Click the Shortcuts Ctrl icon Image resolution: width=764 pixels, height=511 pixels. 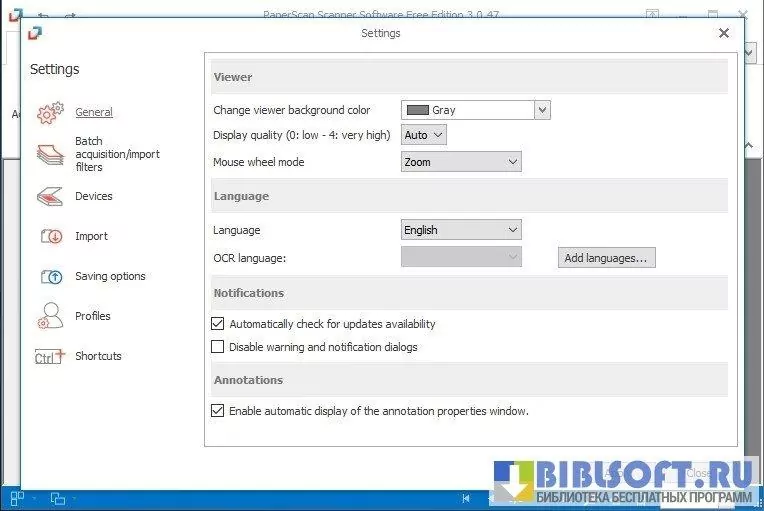[x=50, y=357]
